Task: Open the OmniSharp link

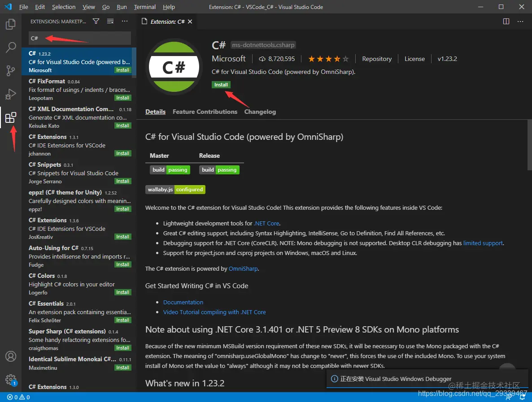Action: pos(243,268)
